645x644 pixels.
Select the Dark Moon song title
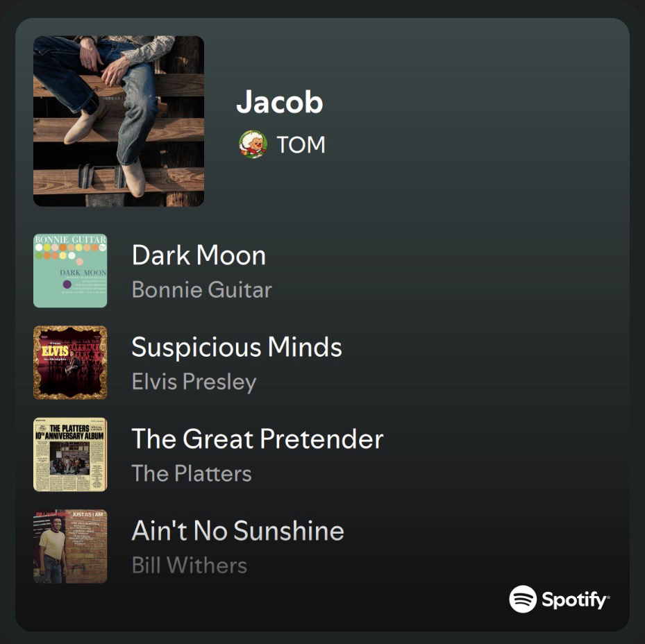[199, 255]
